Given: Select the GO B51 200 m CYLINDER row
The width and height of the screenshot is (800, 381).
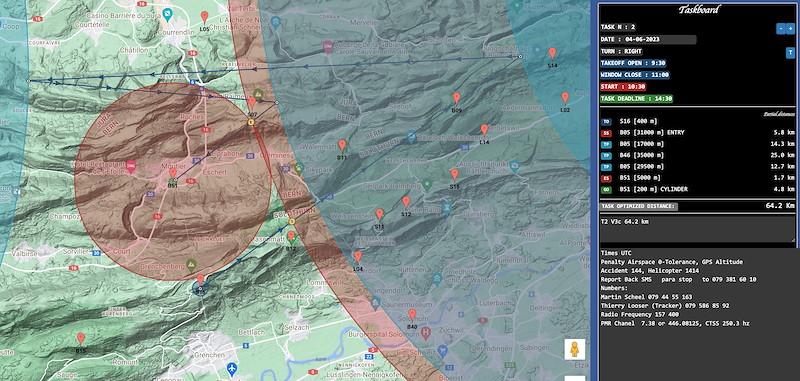Looking at the screenshot, I should pos(697,189).
